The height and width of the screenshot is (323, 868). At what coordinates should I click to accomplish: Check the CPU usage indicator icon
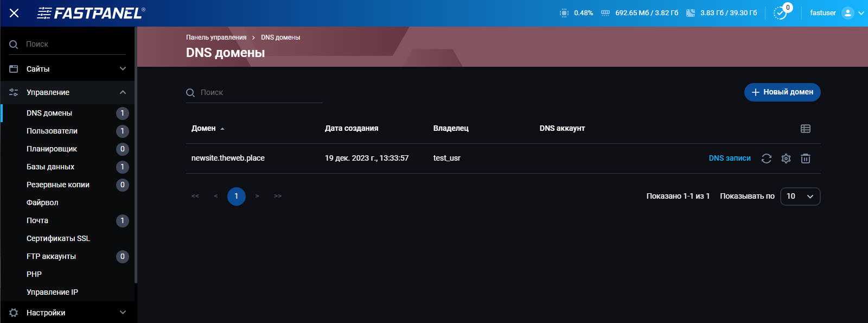point(564,12)
